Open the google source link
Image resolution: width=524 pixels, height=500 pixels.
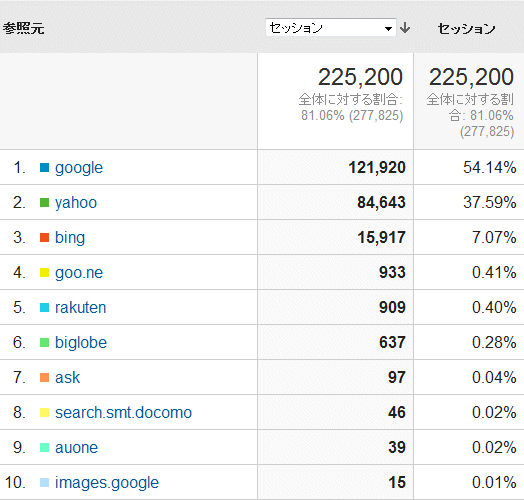(79, 168)
